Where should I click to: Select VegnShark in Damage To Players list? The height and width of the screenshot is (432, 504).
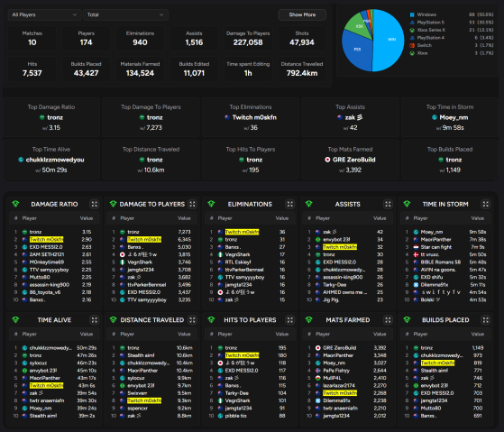click(x=140, y=262)
